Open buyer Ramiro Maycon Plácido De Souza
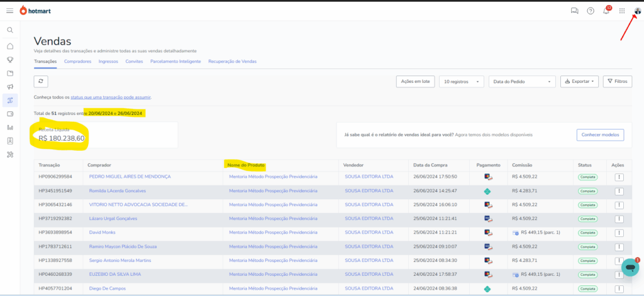 click(x=123, y=247)
